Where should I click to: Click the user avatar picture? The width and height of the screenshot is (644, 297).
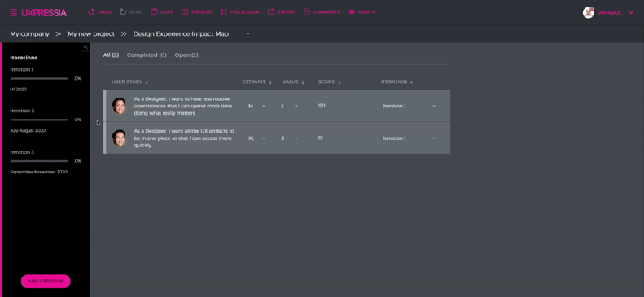(x=588, y=12)
